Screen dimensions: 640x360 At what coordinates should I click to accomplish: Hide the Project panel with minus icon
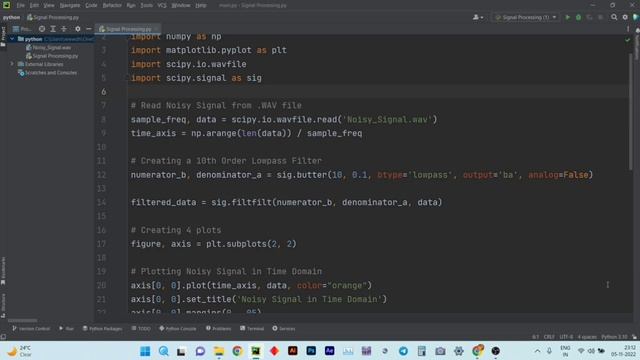89,29
